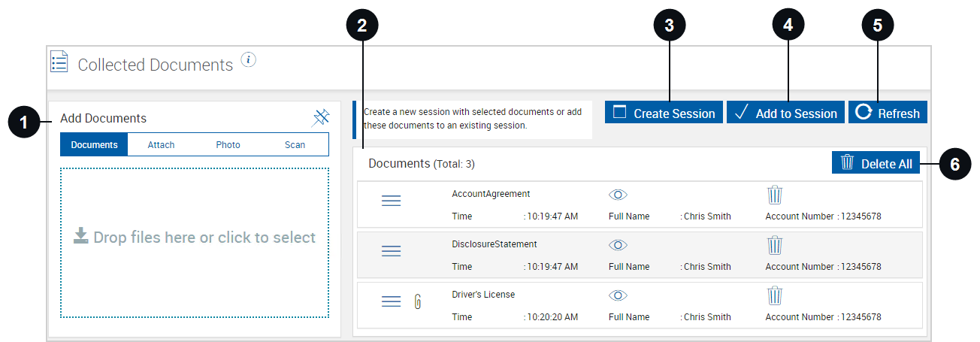Viewport: 980px width, 342px height.
Task: Preview Driver's License with the eye icon
Action: click(618, 295)
